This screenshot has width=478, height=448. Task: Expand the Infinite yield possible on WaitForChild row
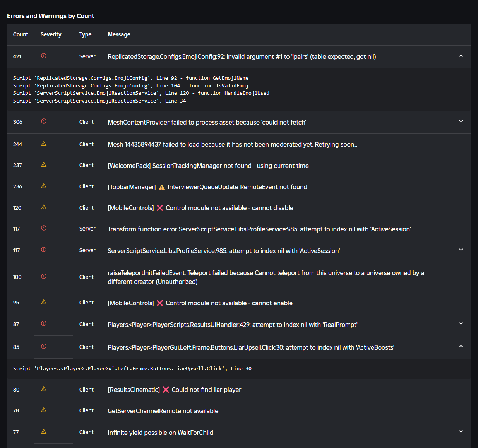pyautogui.click(x=461, y=432)
